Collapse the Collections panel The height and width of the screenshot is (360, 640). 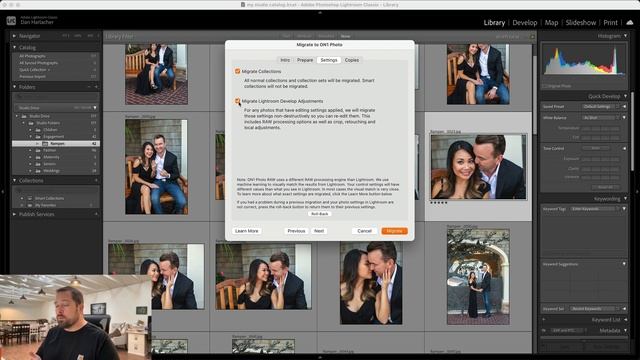pos(14,180)
